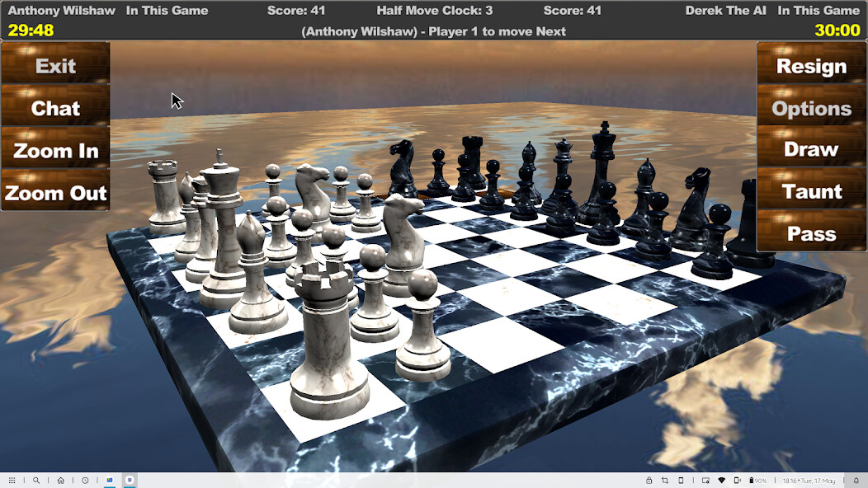Select the advanced white knight near the board center
868x488 pixels.
(404, 243)
